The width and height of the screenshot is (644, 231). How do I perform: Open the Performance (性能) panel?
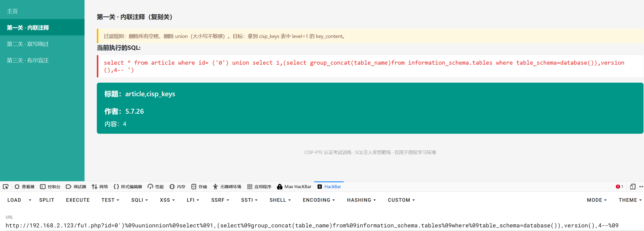coord(156,187)
